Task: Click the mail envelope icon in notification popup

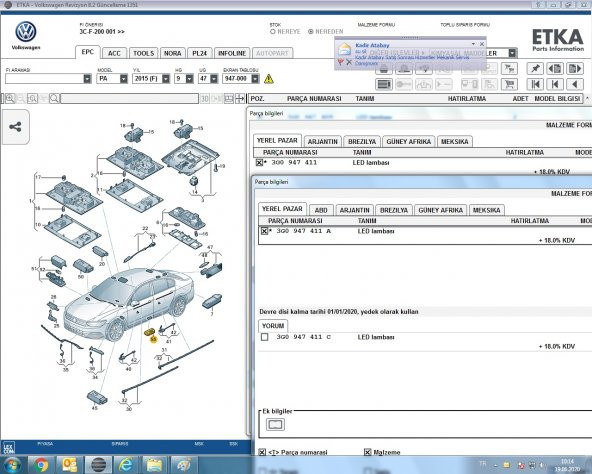Action: pos(344,49)
